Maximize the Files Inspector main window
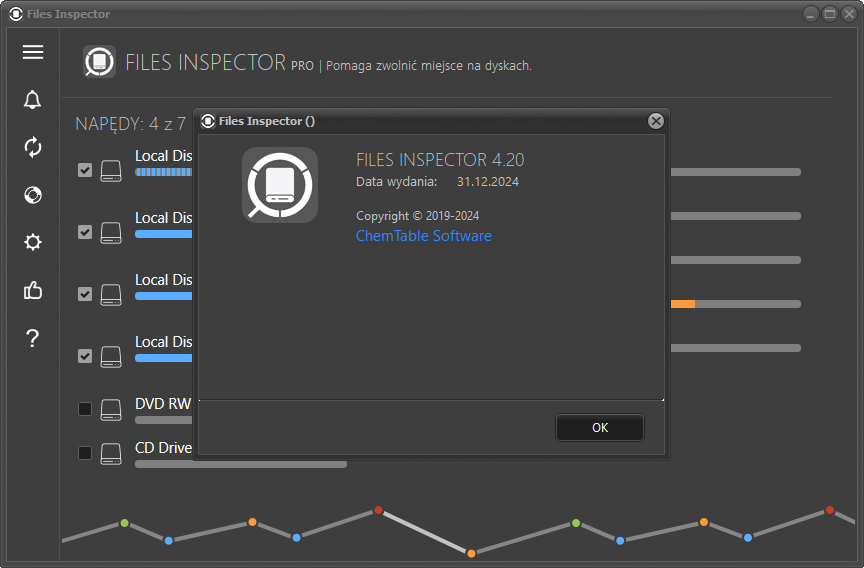The width and height of the screenshot is (864, 568). click(829, 14)
